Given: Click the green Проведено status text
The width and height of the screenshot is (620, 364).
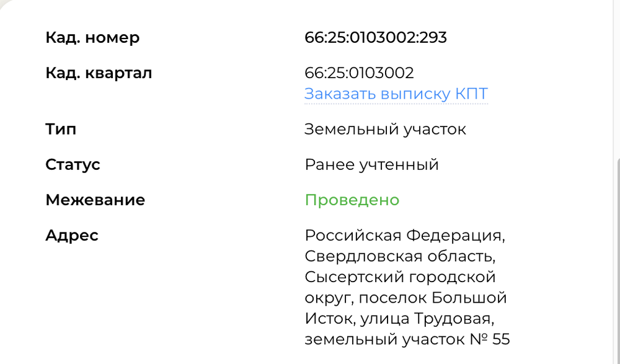Looking at the screenshot, I should point(352,200).
